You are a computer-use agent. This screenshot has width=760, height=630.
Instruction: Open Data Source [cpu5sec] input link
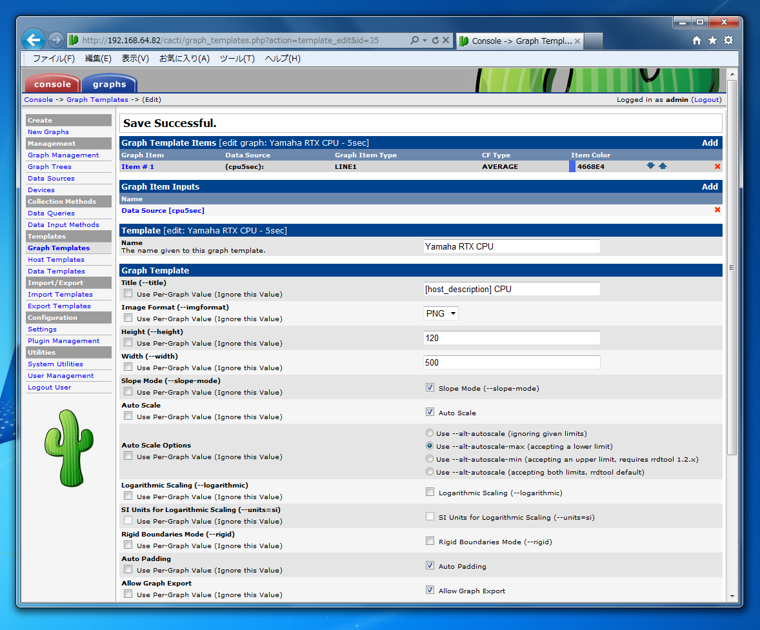click(163, 210)
